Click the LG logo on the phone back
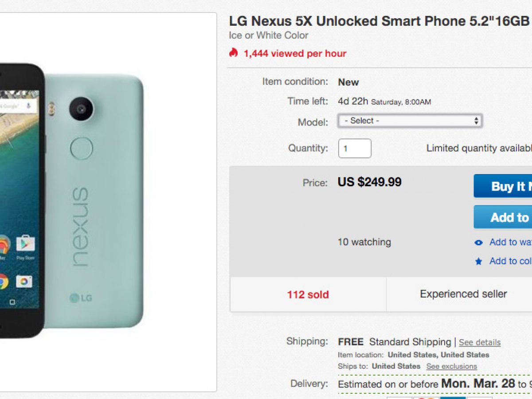Viewport: 532px width, 399px height. (x=81, y=298)
